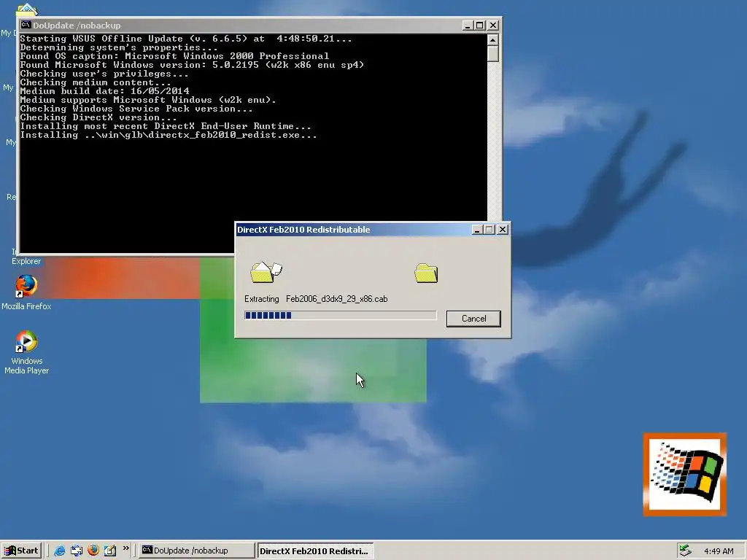Click the Windows logo image on the desktop
747x560 pixels.
(x=684, y=474)
